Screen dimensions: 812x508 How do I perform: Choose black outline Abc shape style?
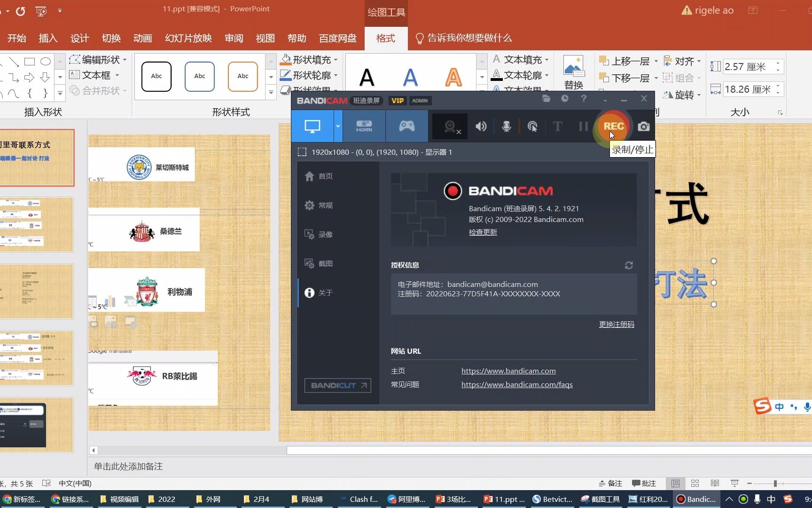pos(156,76)
